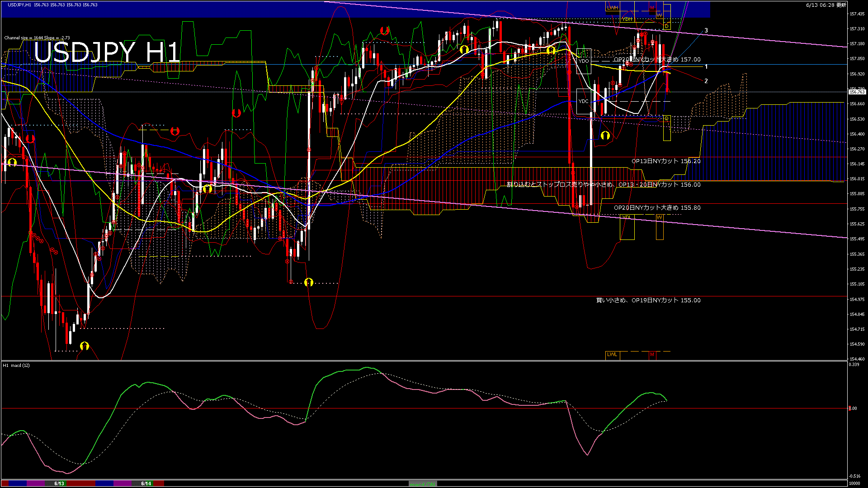Select the -0.516 MACD scale value
The width and height of the screenshot is (868, 488).
click(854, 476)
